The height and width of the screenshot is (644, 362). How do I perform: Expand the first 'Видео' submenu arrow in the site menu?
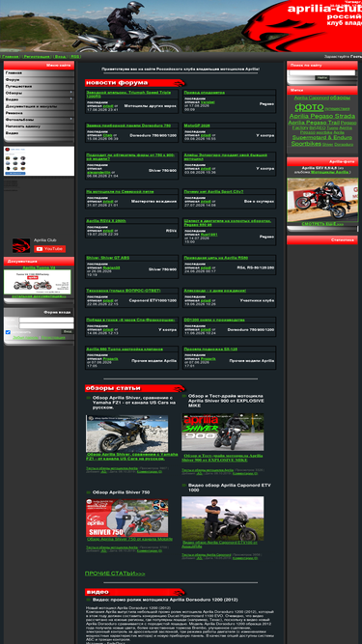pos(71,99)
